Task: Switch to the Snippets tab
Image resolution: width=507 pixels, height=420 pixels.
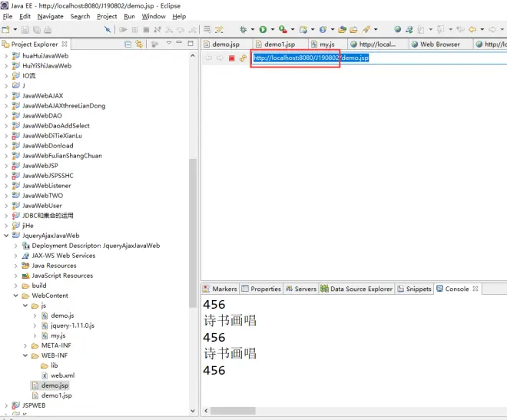Action: [415, 289]
